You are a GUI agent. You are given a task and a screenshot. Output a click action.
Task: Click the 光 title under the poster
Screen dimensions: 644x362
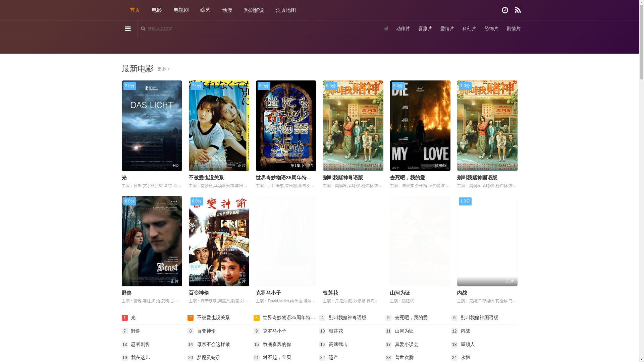point(124,178)
